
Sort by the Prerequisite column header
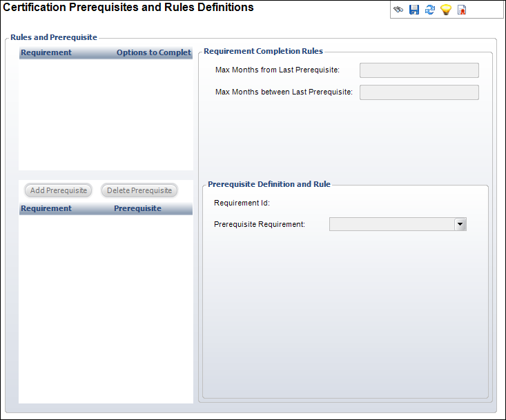[137, 208]
